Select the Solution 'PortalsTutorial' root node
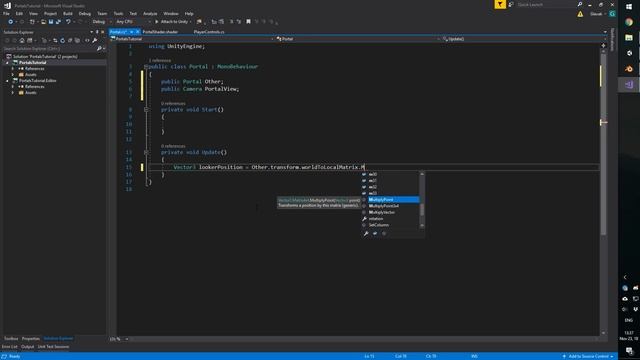Viewport: 640px width, 360px height. point(45,56)
